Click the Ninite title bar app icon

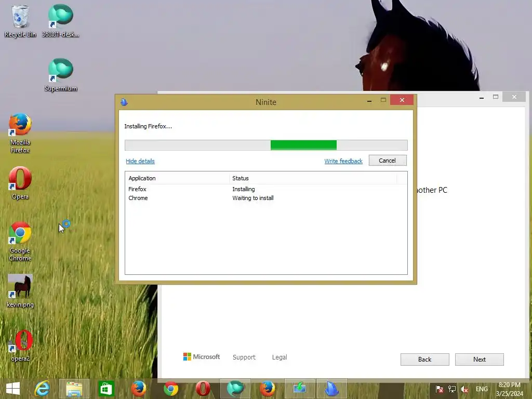point(124,102)
